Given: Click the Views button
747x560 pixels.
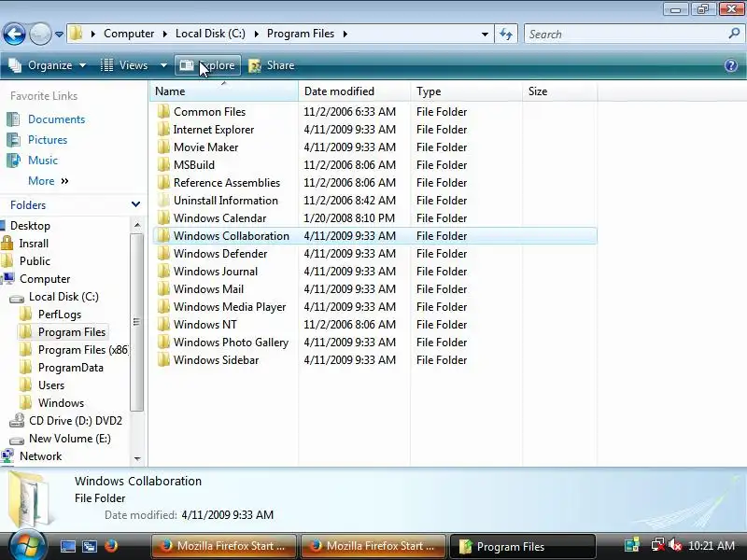Looking at the screenshot, I should pyautogui.click(x=125, y=65).
